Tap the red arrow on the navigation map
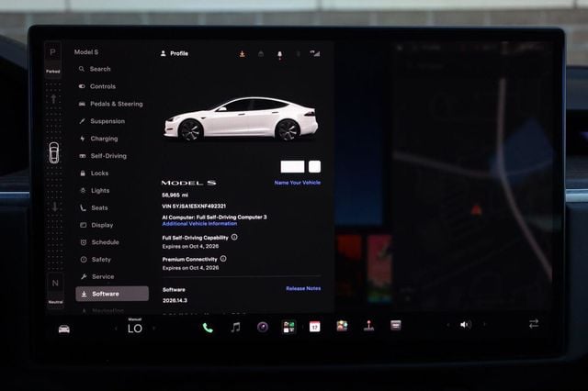Viewport: 588px width, 391px height. coord(476,209)
